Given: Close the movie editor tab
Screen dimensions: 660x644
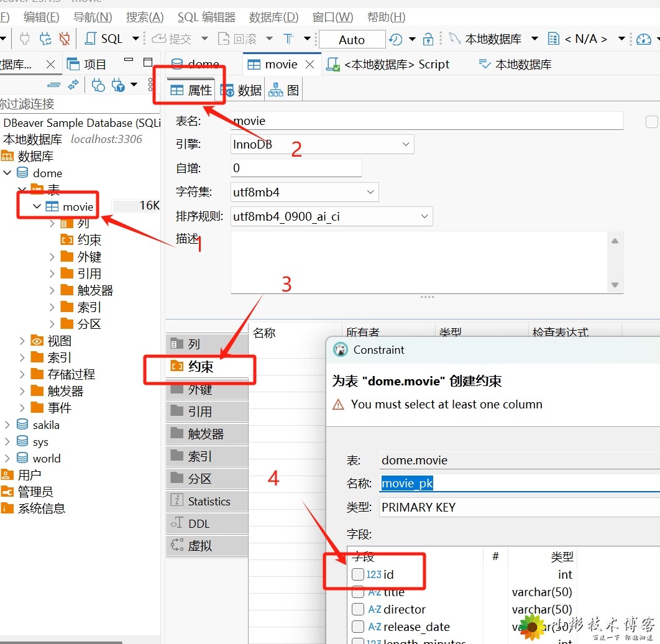Looking at the screenshot, I should 309,65.
